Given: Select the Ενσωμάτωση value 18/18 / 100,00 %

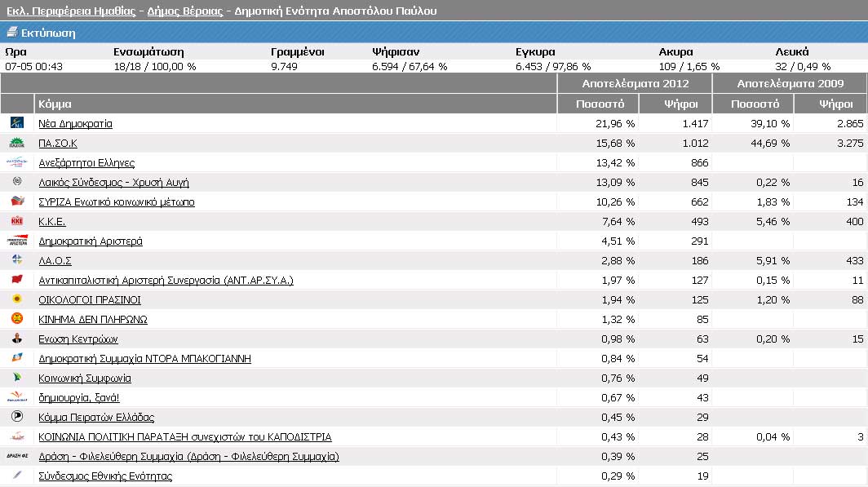Looking at the screenshot, I should [155, 66].
